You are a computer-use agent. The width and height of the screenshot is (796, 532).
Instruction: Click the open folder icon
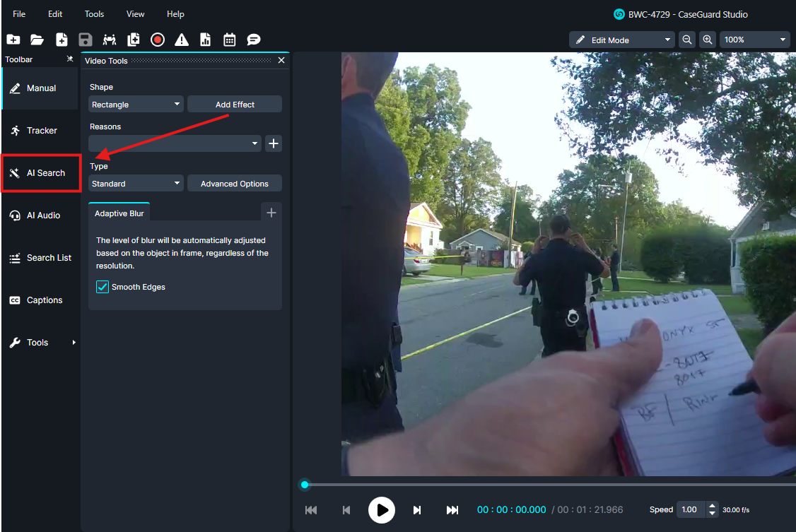click(37, 40)
